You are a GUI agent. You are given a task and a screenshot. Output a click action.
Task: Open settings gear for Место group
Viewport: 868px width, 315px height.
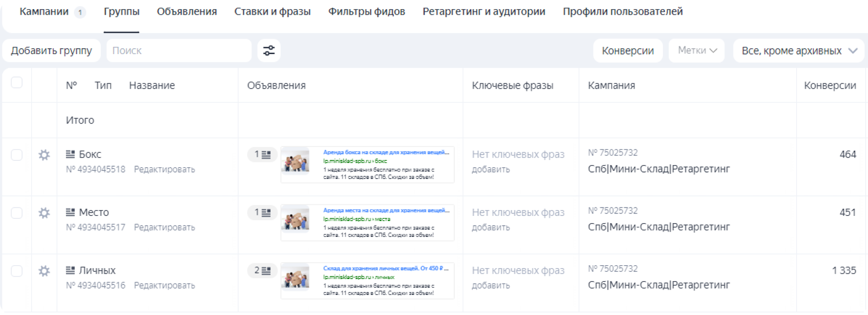pyautogui.click(x=44, y=213)
